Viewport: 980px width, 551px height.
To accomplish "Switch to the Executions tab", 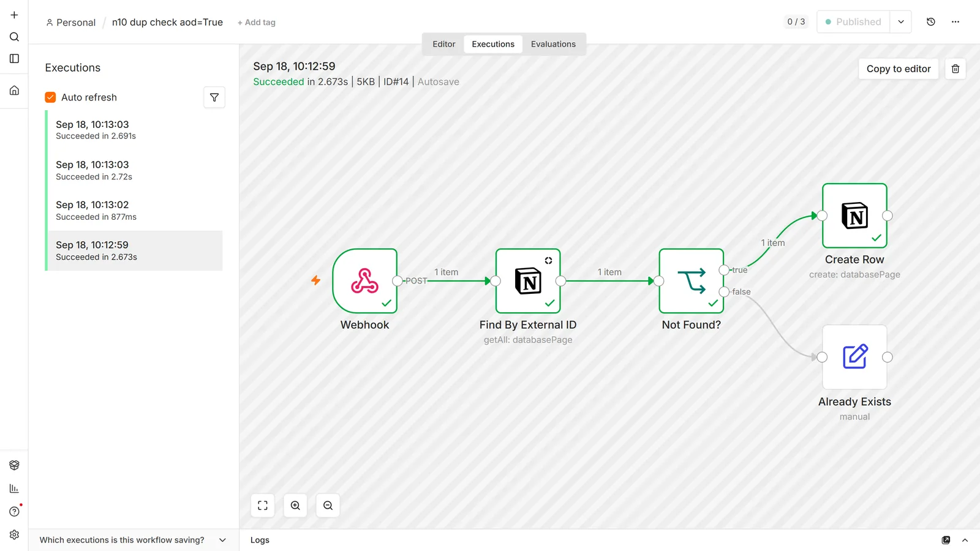I will pos(493,44).
